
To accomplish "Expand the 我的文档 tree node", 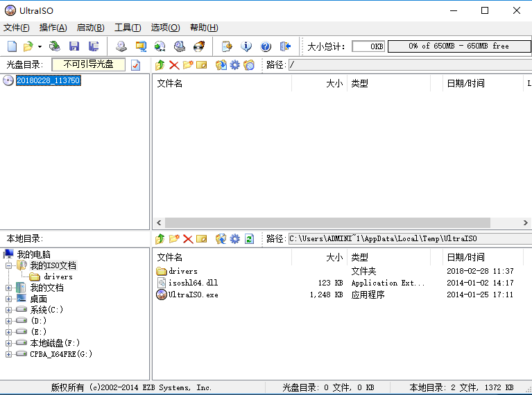I will click(x=9, y=288).
